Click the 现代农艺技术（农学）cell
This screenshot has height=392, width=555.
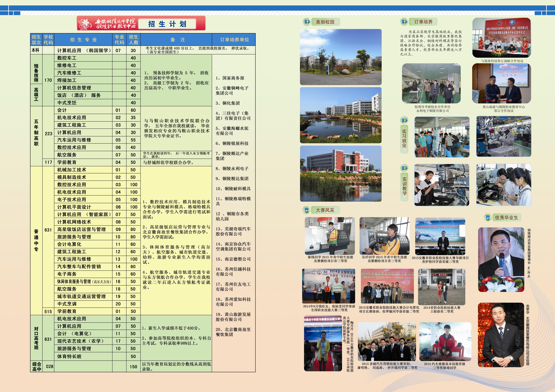(x=83, y=341)
